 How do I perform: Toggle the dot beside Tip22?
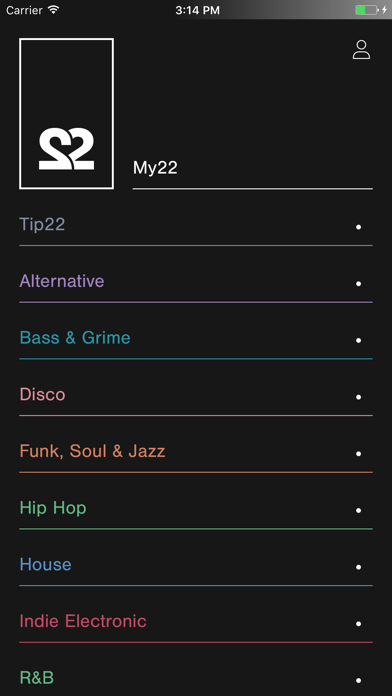click(x=358, y=227)
